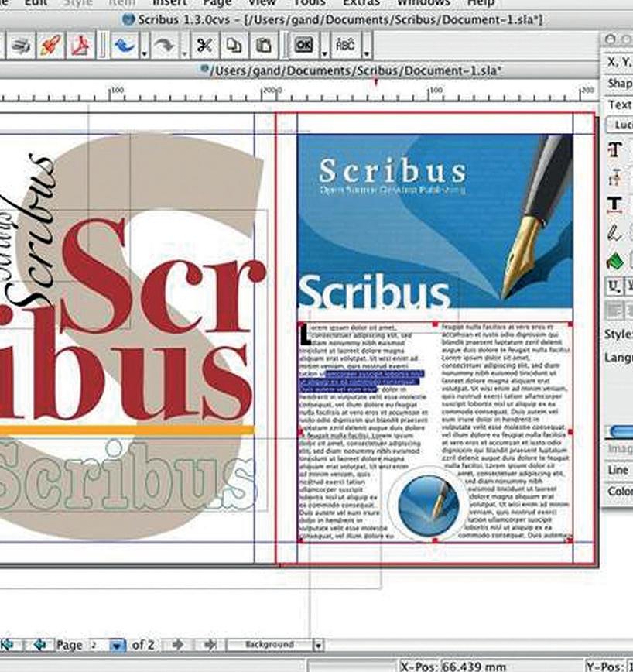Screen dimensions: 633x672
Task: Open the Line tab in Properties panel
Action: point(619,470)
